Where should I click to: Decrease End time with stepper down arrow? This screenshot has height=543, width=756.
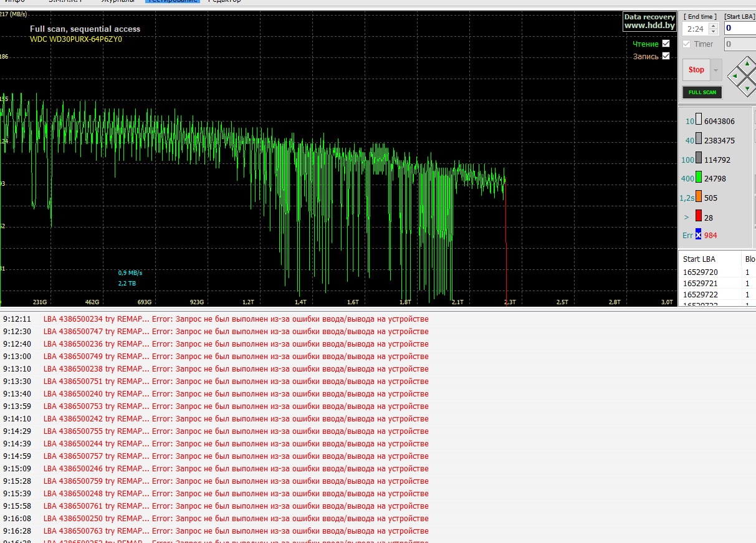click(x=714, y=32)
